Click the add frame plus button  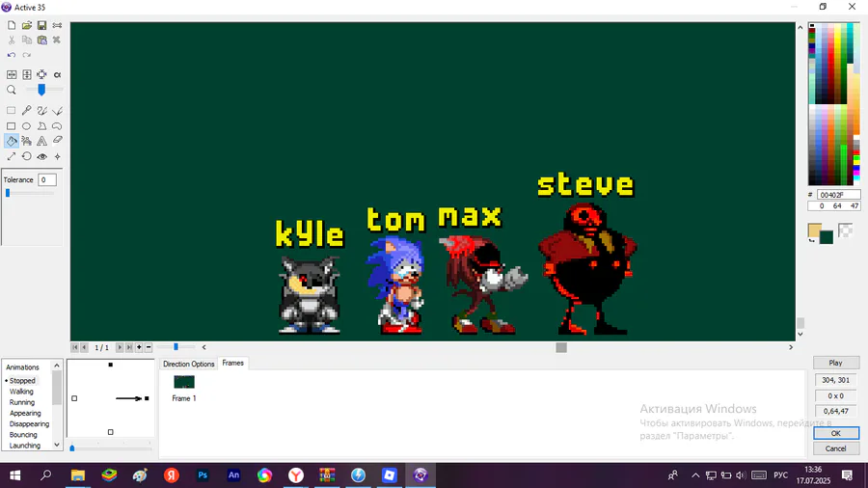tap(139, 347)
